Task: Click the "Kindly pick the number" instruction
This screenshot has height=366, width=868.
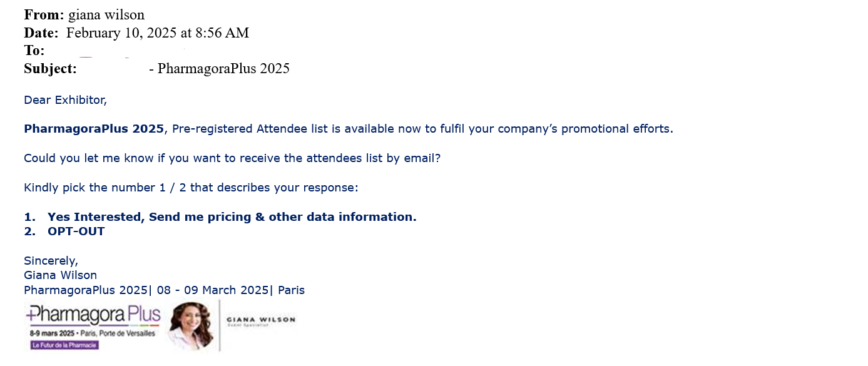Action: pos(191,188)
